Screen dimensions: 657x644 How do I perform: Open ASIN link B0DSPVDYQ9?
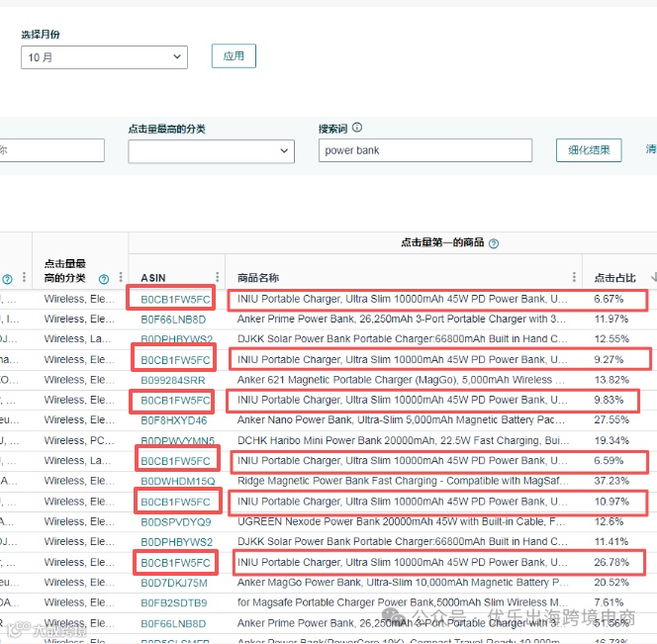coord(175,522)
